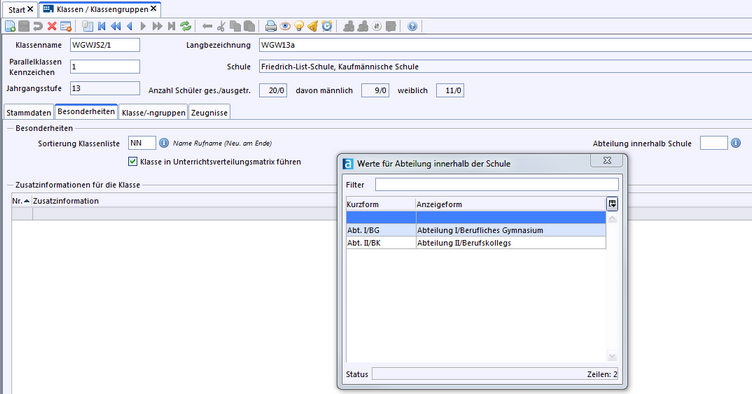752x394 pixels.
Task: Open the blue help question mark icon
Action: [412, 26]
